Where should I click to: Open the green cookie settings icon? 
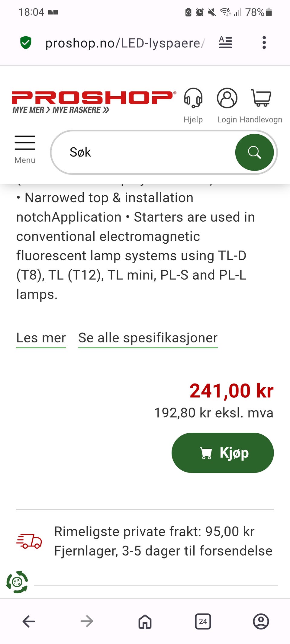17,582
